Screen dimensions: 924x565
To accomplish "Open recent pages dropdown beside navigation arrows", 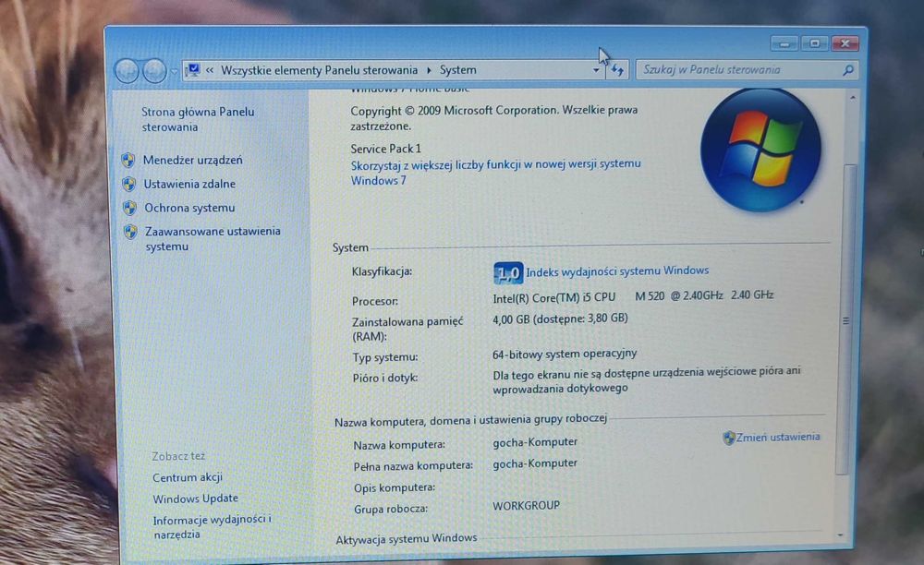I will pyautogui.click(x=174, y=72).
